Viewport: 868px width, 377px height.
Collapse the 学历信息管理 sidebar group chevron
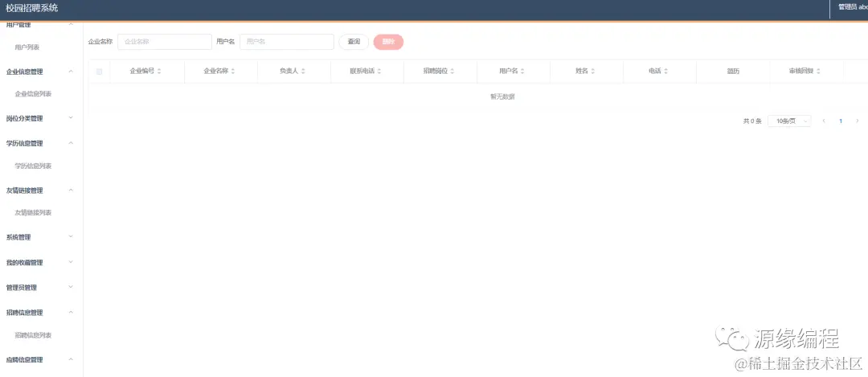coord(71,143)
